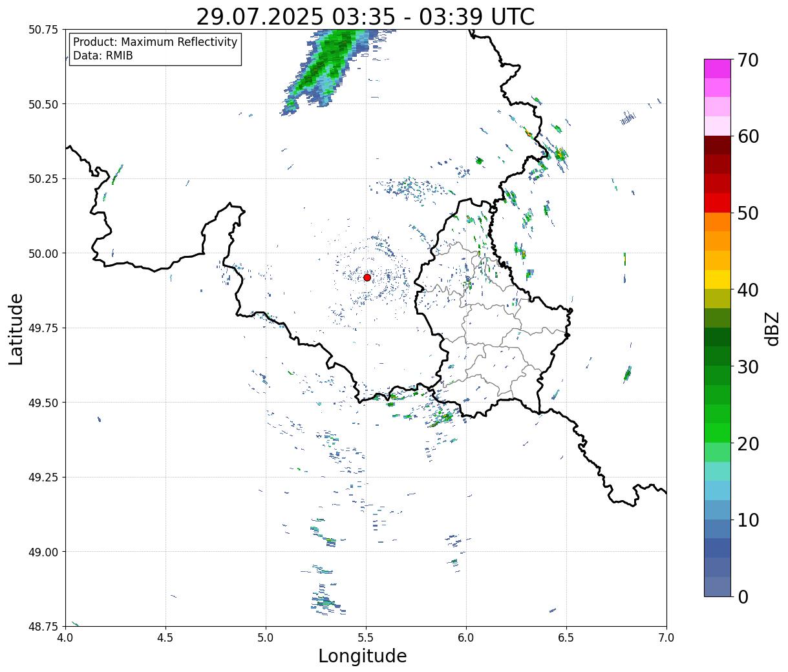The height and width of the screenshot is (672, 788).
Task: Click the colorbar tick label 70
Action: [747, 60]
